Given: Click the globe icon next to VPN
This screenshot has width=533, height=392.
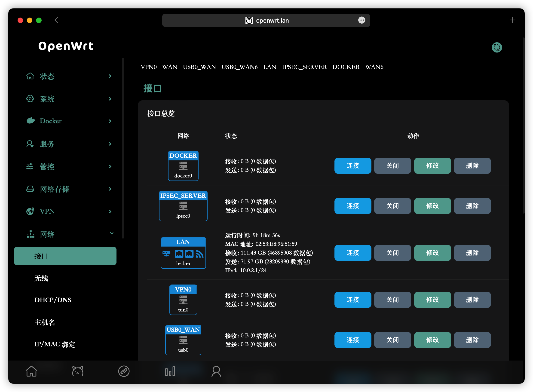Looking at the screenshot, I should 30,211.
